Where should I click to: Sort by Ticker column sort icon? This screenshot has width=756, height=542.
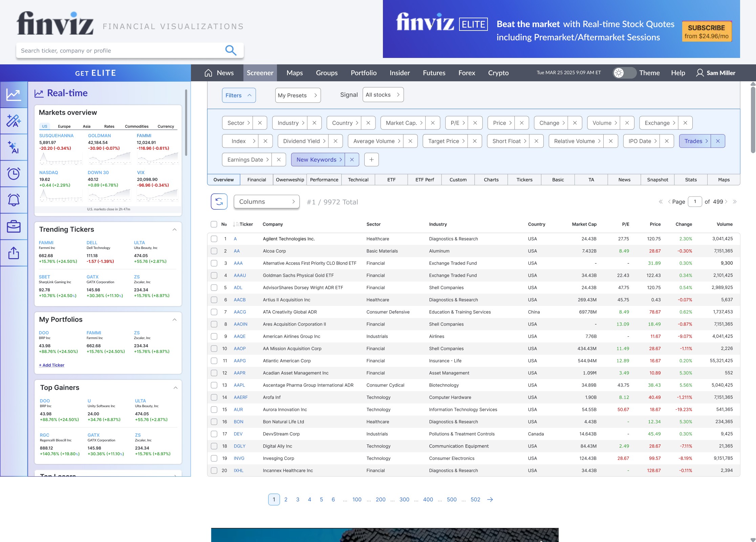[x=236, y=224]
